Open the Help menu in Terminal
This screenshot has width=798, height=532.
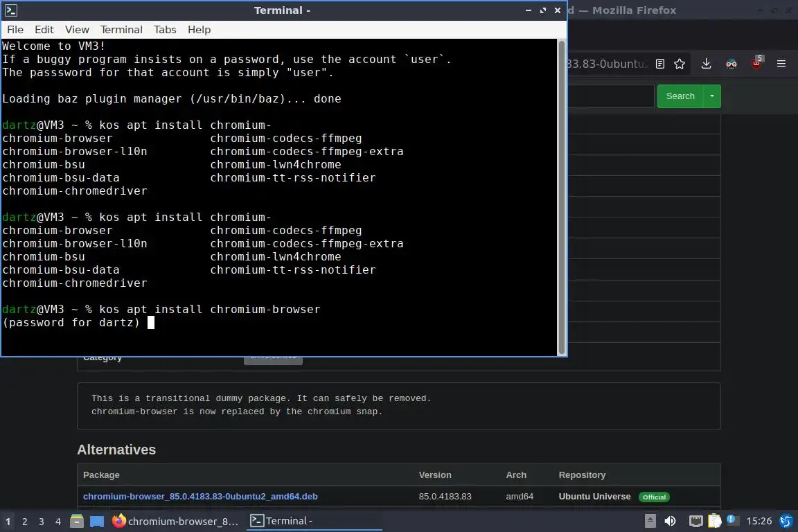point(199,30)
